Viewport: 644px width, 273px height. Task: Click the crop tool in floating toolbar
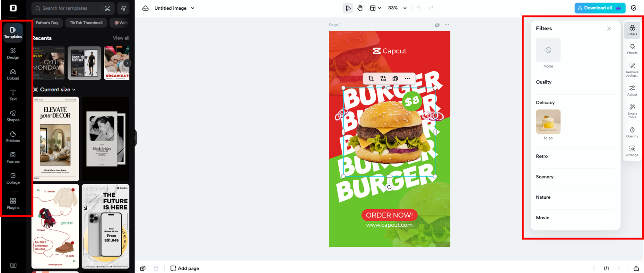(x=371, y=78)
